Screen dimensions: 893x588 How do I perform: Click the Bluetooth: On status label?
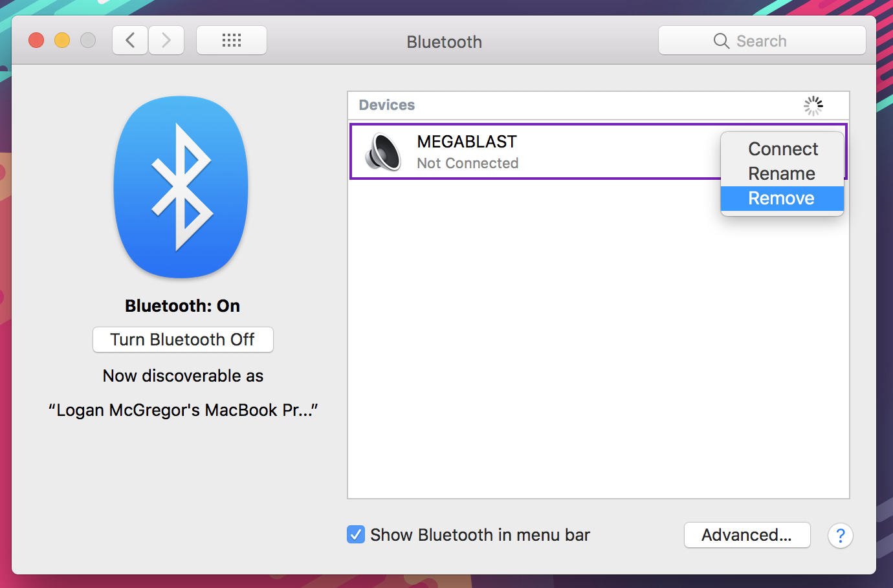pyautogui.click(x=182, y=306)
